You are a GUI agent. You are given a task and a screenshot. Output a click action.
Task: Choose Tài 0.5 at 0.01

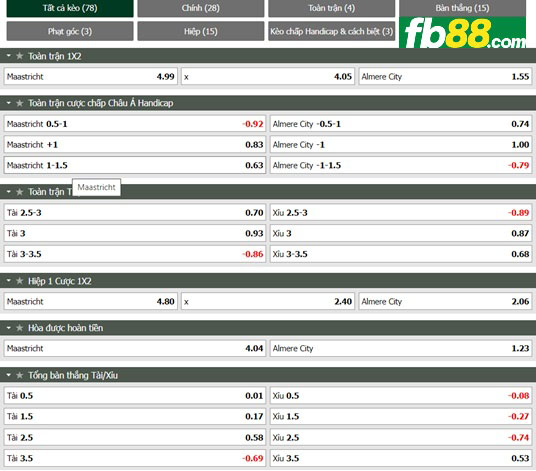(x=135, y=396)
